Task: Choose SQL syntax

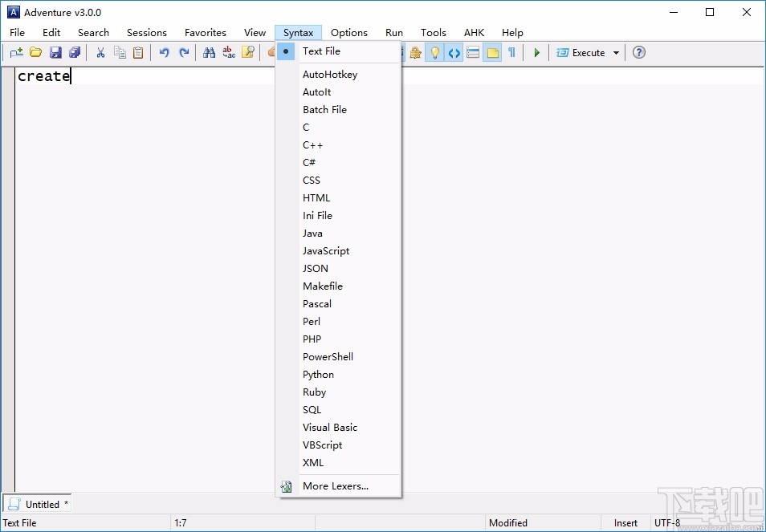Action: (338, 409)
